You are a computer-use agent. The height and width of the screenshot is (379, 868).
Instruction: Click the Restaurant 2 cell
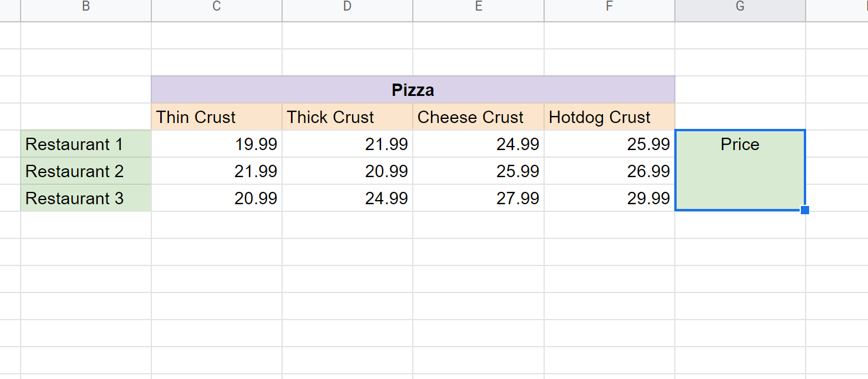tap(86, 171)
